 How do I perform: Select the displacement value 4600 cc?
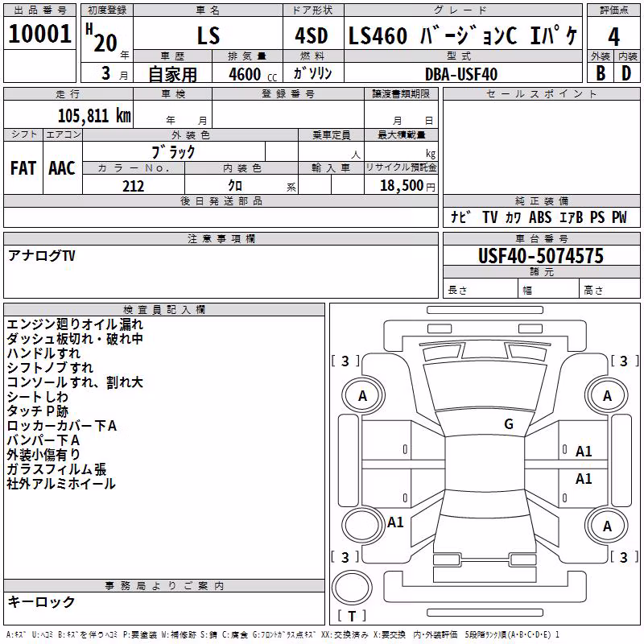coord(253,74)
